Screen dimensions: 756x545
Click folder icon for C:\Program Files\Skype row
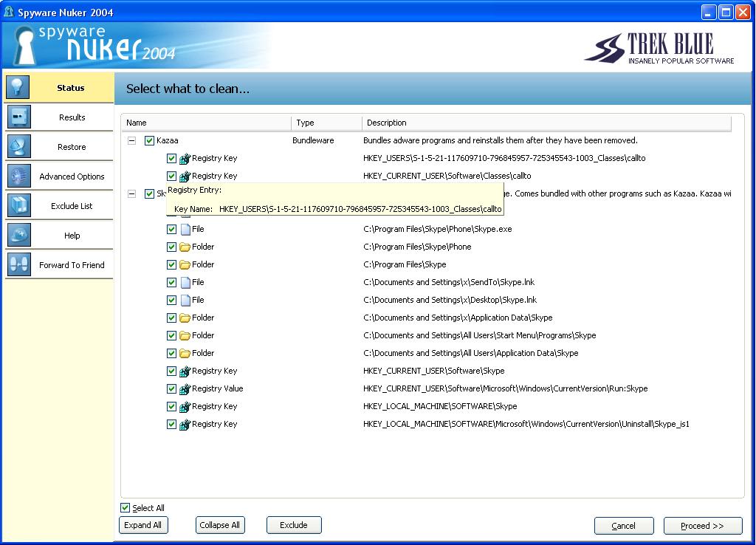click(x=185, y=265)
